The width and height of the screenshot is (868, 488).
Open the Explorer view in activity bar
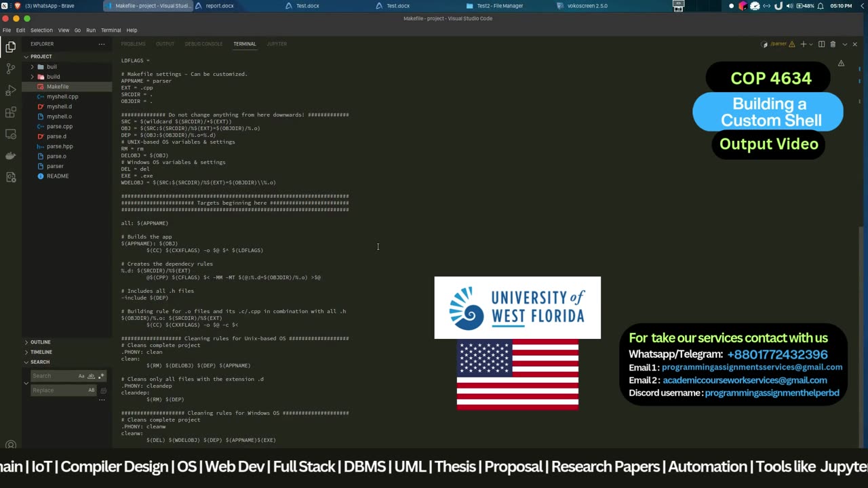10,47
